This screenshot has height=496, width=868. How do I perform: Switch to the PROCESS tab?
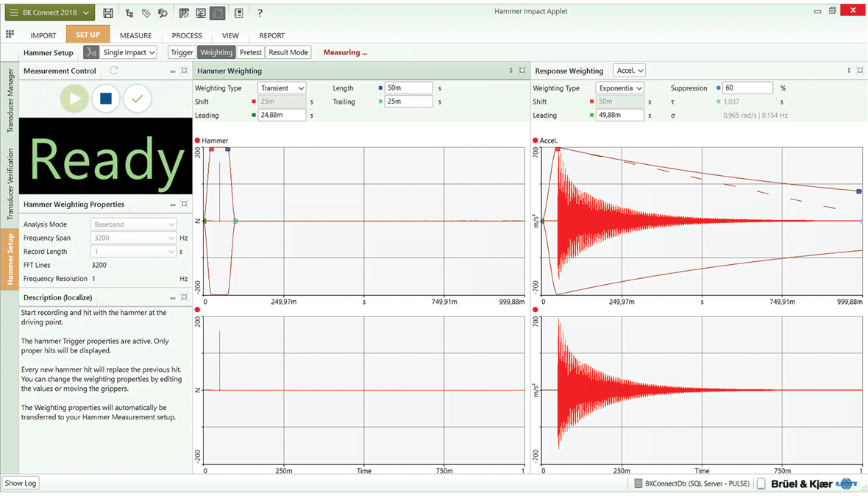tap(187, 35)
